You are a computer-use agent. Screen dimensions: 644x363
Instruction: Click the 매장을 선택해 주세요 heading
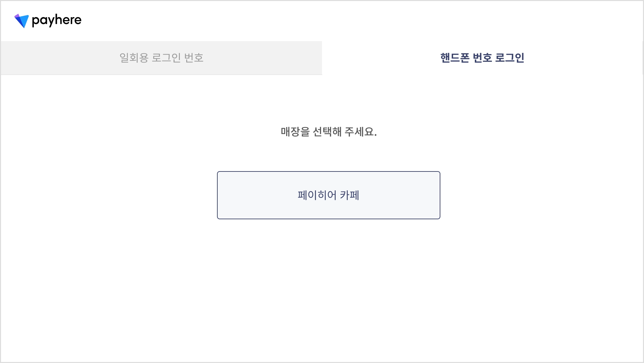click(x=329, y=132)
